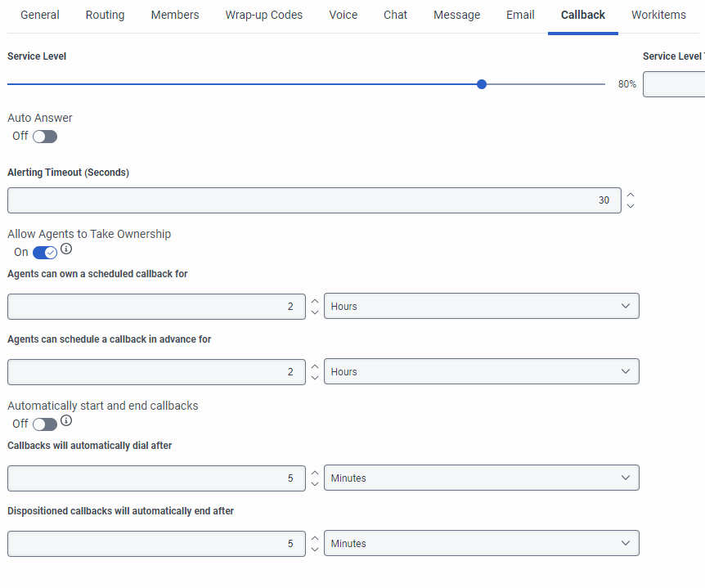Go to the Members tab
Screen dimensions: 705x588
tap(175, 15)
